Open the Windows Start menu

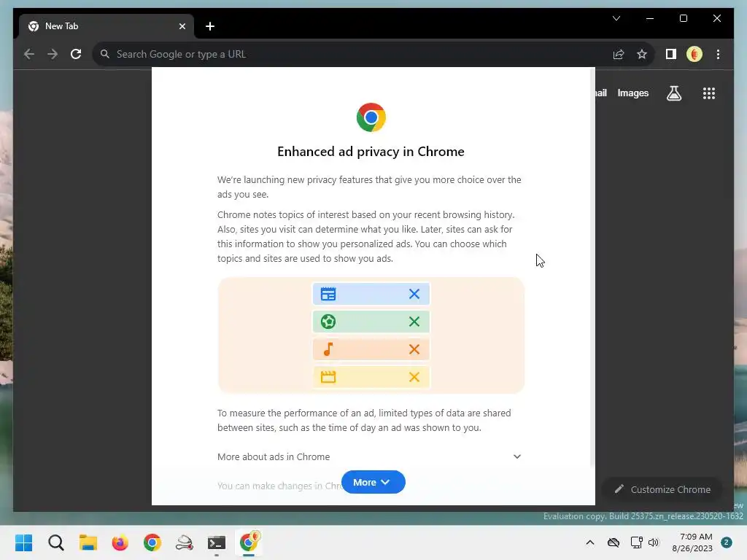[24, 542]
